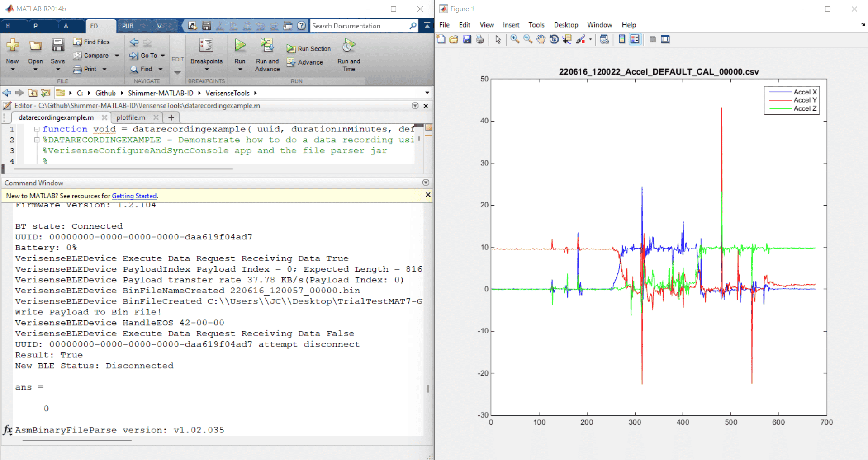
Task: Open the Find dropdown arrow
Action: coord(160,69)
